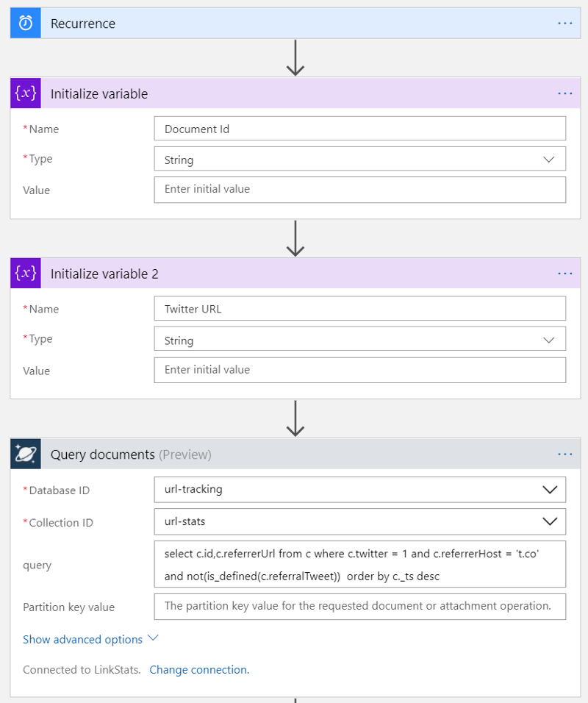Open the Initialize variable ellipsis menu

click(564, 93)
